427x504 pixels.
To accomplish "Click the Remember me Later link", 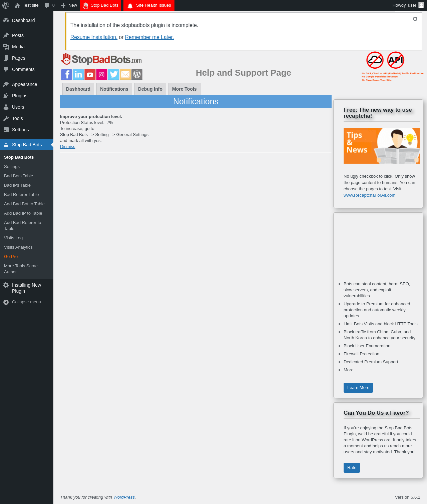I will 149,37.
